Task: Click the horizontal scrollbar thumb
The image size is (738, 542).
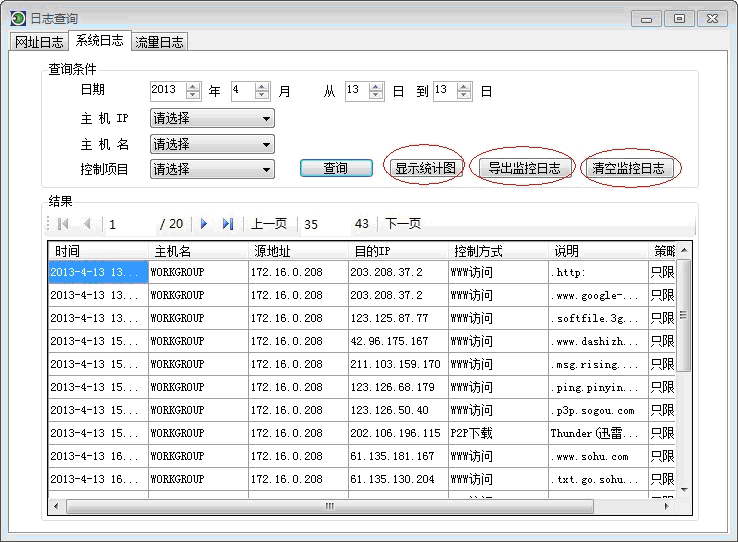Action: tap(330, 506)
